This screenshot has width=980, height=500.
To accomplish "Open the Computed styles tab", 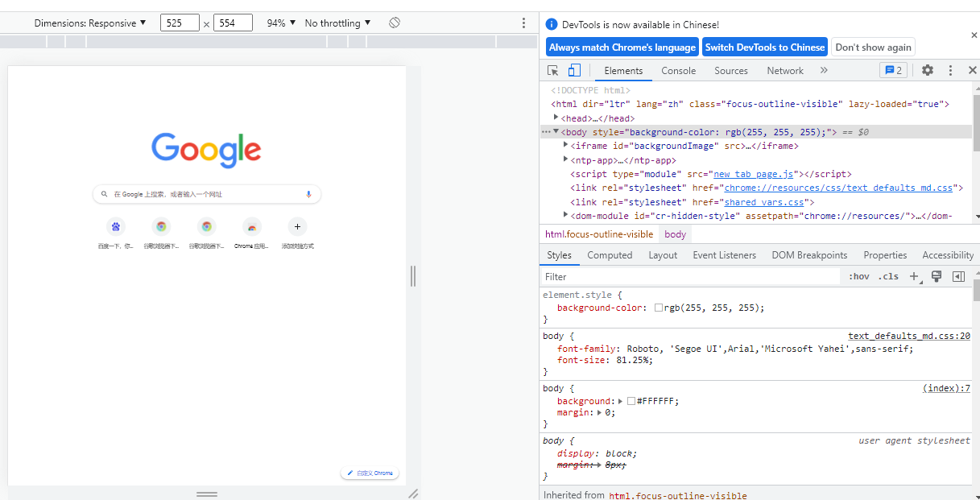I will pyautogui.click(x=610, y=255).
